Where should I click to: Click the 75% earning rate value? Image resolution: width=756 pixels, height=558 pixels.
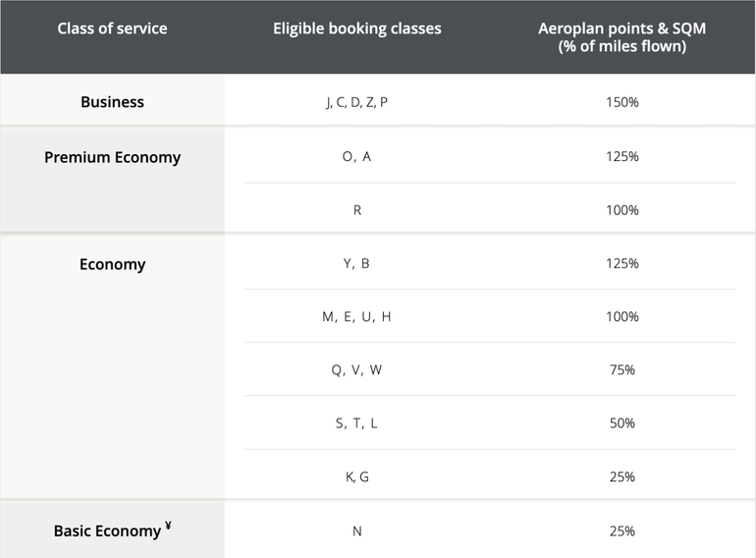coord(621,370)
